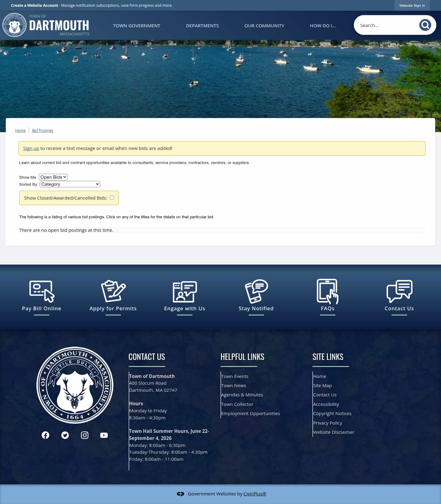
Task: Click the footer town seal with stag
Action: click(75, 385)
